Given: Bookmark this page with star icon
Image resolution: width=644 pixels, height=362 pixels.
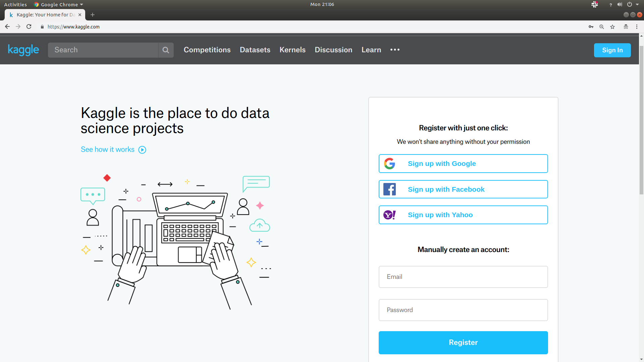Looking at the screenshot, I should [x=612, y=27].
